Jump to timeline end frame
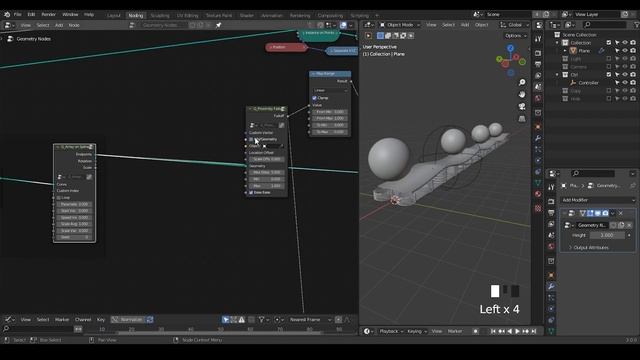The image size is (640, 360). [x=533, y=331]
